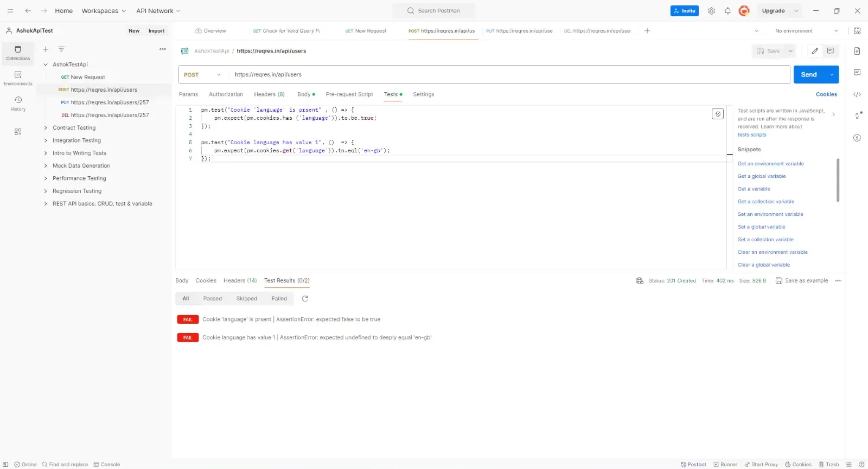This screenshot has width=868, height=469.
Task: Open the Overview tab
Action: tap(210, 31)
